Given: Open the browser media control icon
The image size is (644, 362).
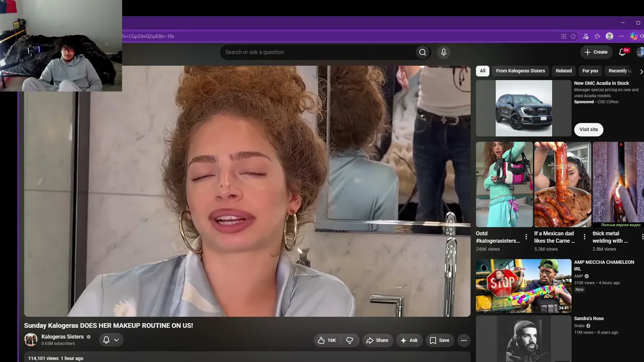Looking at the screenshot, I should (x=586, y=36).
